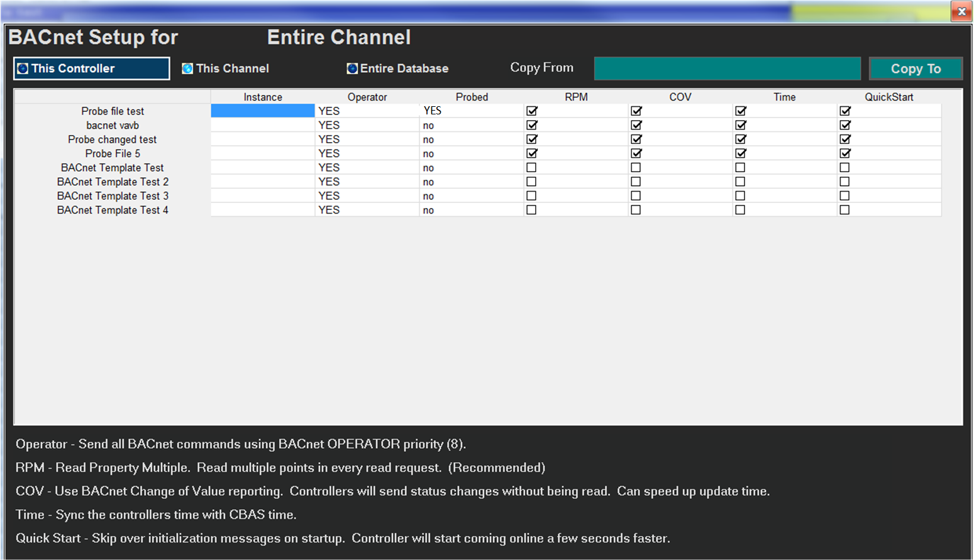
Task: Uncheck QuickStart for bacnet vavb
Action: coord(845,125)
